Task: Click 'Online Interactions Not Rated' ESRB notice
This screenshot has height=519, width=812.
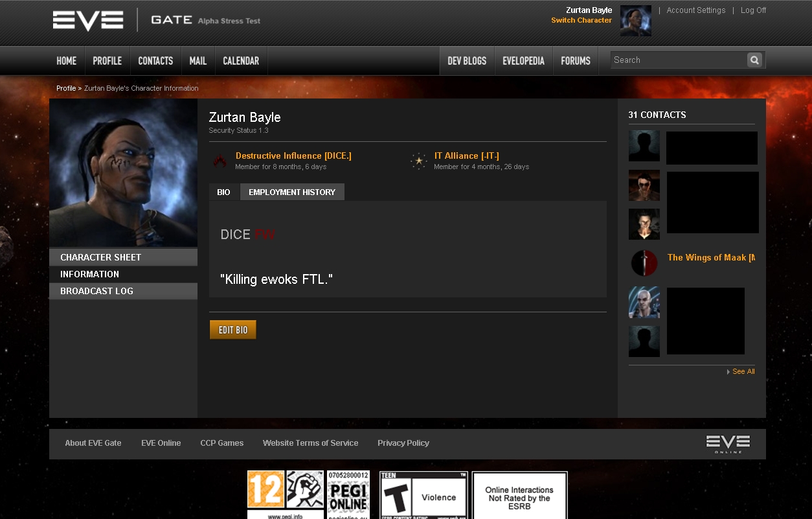Action: point(520,494)
